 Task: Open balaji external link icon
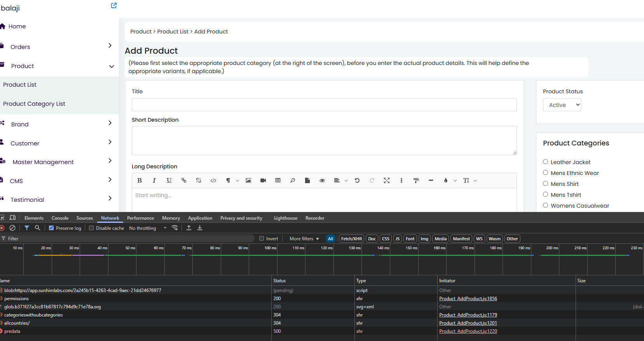(114, 5)
